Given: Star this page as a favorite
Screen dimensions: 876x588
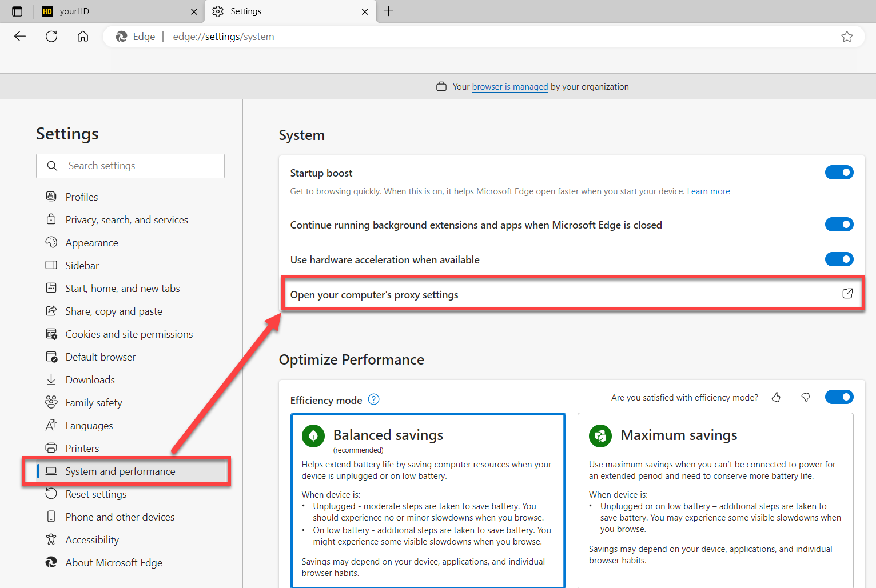Looking at the screenshot, I should pos(847,36).
